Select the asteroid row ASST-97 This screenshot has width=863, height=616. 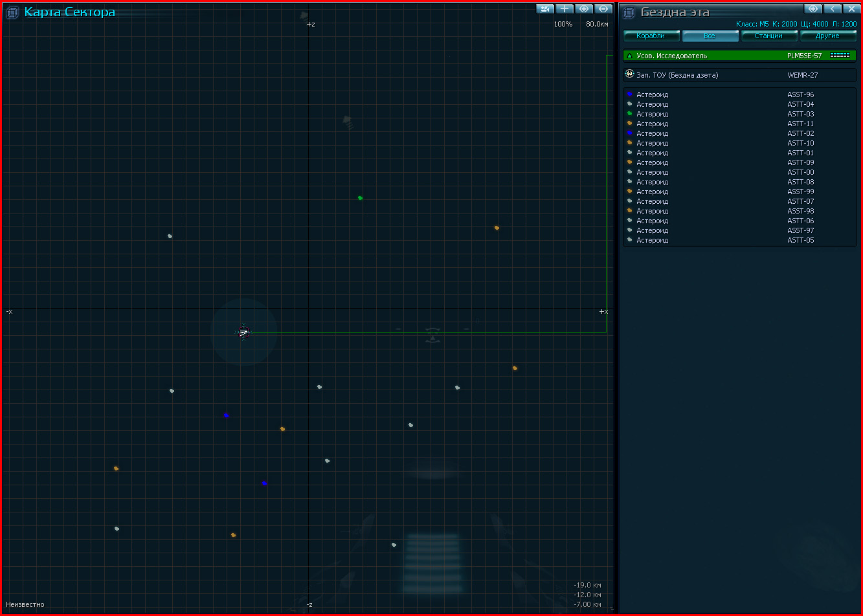[739, 230]
